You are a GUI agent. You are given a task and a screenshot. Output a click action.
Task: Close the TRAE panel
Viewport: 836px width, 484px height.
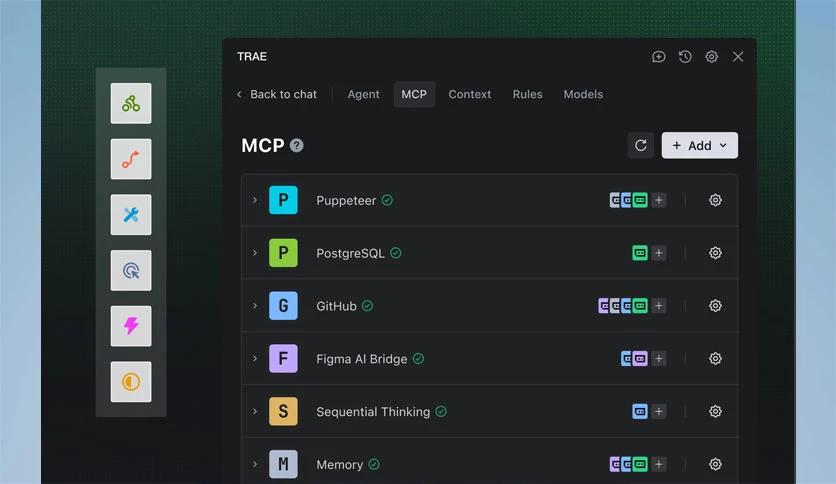point(738,57)
